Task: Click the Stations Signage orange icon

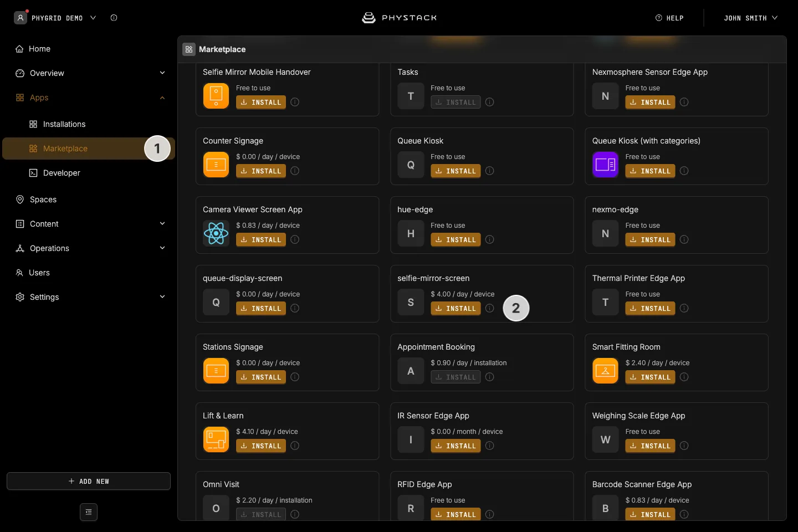Action: click(x=216, y=371)
